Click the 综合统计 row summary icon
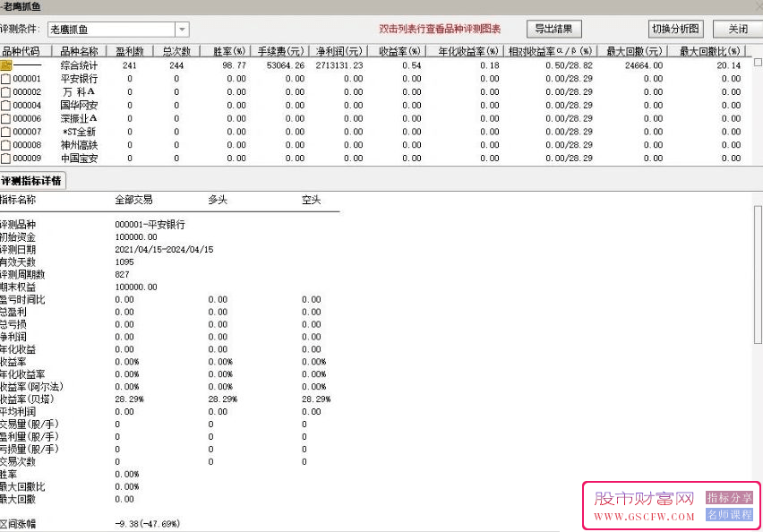763x532 pixels. [6, 65]
